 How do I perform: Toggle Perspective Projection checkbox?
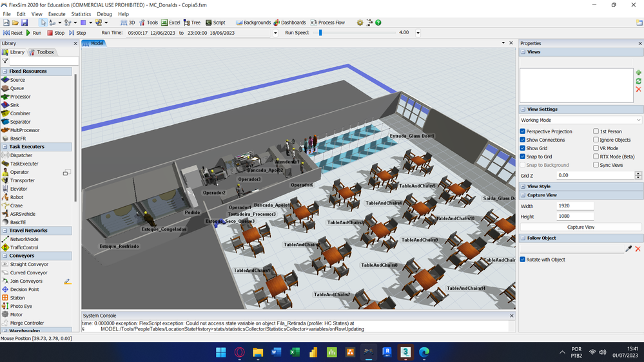[x=522, y=131]
